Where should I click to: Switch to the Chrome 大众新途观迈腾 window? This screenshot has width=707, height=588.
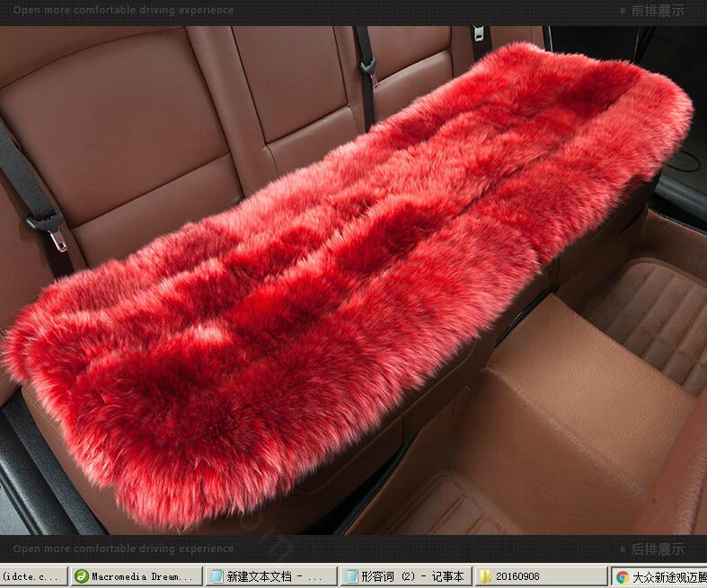(658, 576)
